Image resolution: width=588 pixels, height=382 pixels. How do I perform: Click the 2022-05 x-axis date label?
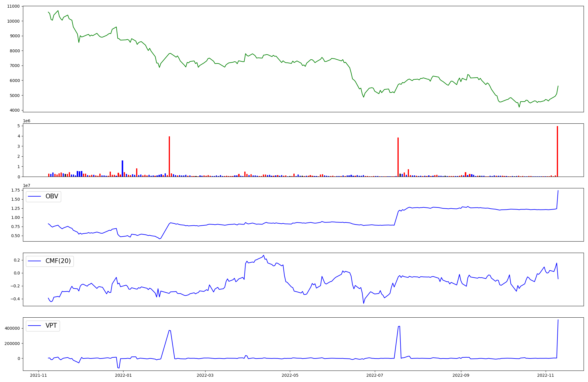tap(290, 375)
